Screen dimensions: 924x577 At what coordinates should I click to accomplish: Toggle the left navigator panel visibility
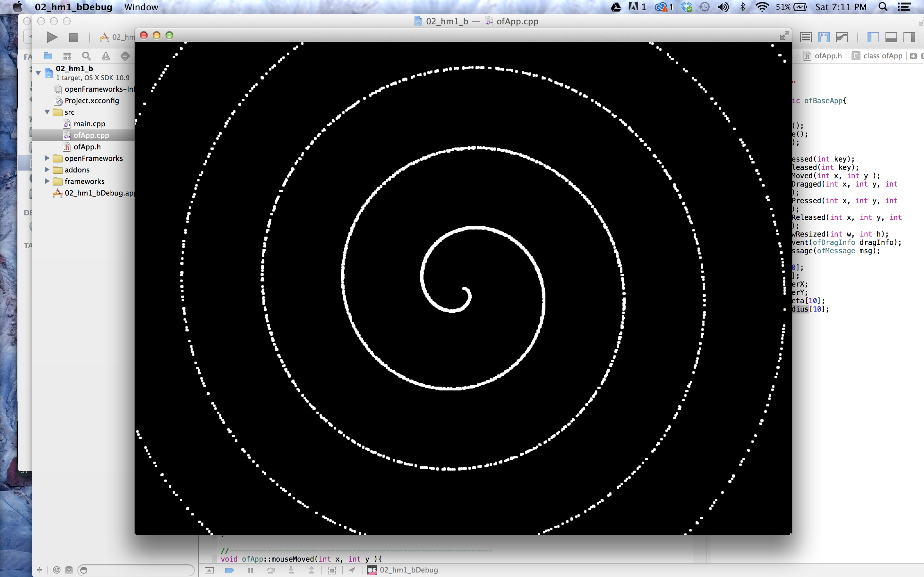(873, 37)
